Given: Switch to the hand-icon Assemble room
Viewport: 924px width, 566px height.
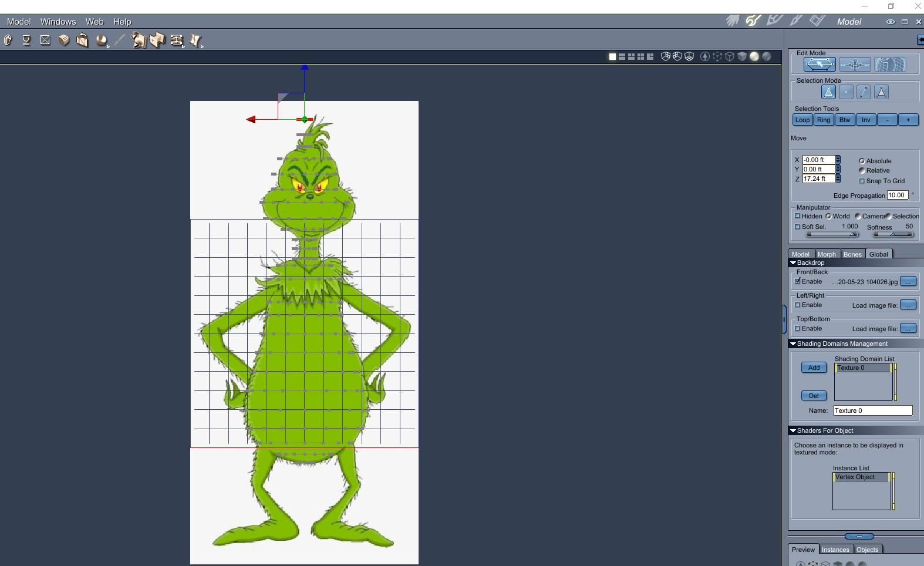Looking at the screenshot, I should (x=732, y=21).
